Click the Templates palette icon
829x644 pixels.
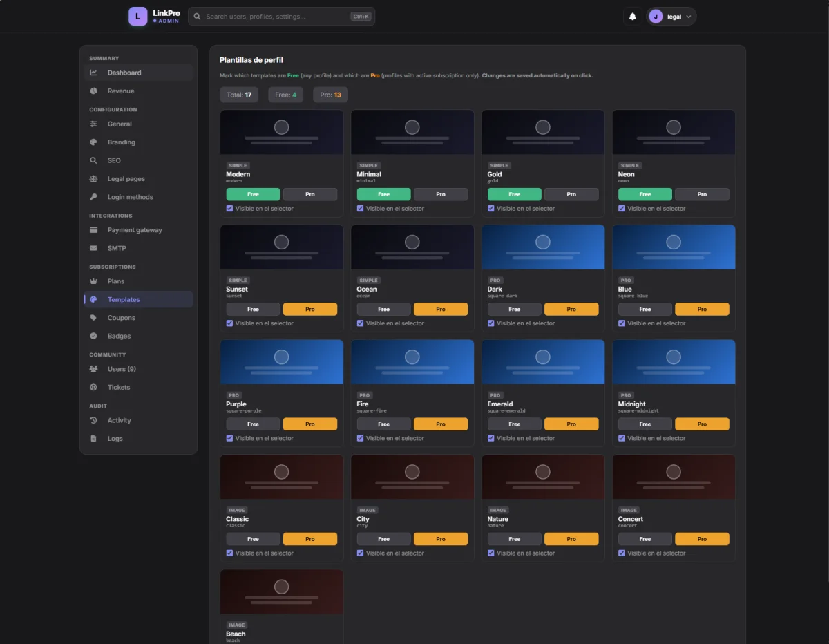click(93, 300)
